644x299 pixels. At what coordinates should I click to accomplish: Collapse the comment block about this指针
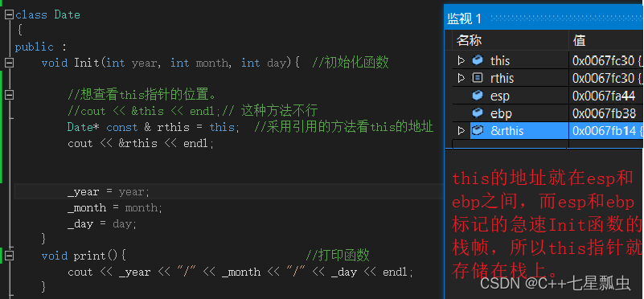click(9, 95)
